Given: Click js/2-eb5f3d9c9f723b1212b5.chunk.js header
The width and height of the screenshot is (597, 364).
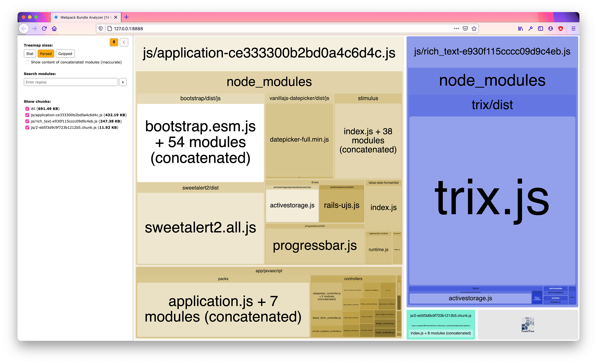Looking at the screenshot, I should pos(441,316).
